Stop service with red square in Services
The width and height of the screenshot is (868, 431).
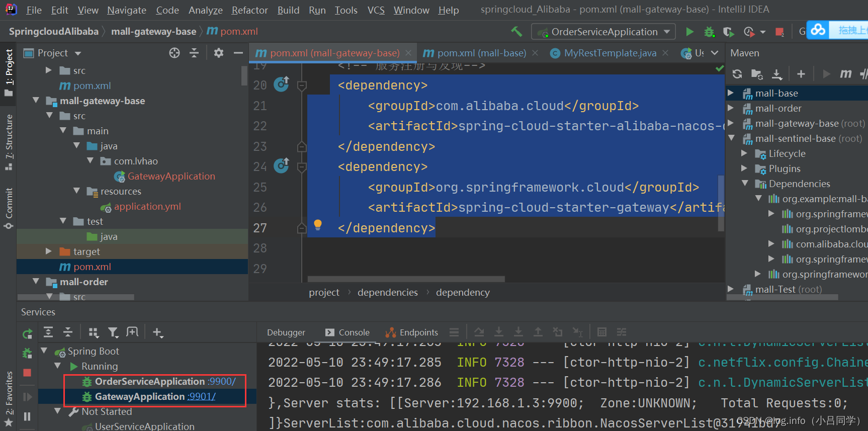27,373
